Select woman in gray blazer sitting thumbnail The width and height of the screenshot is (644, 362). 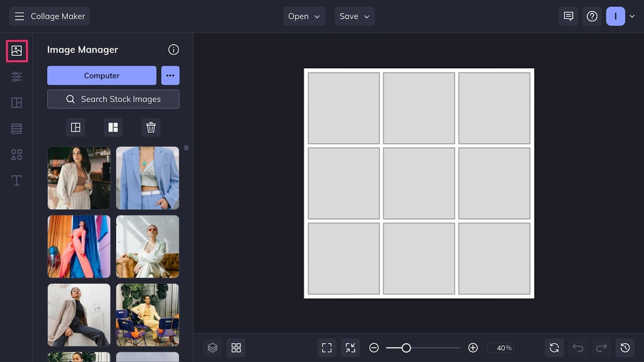79,315
